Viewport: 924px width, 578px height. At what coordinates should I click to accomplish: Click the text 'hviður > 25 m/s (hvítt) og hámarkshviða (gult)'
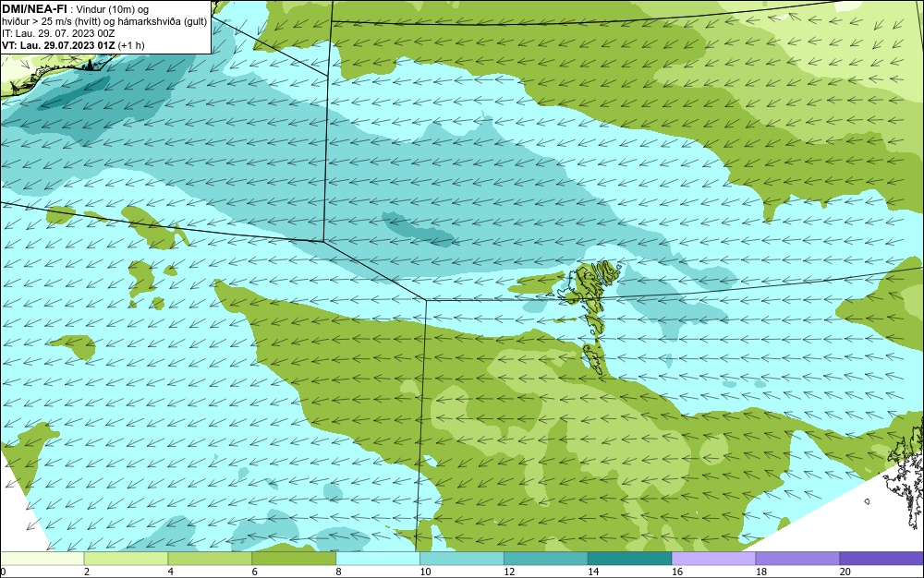[104, 21]
